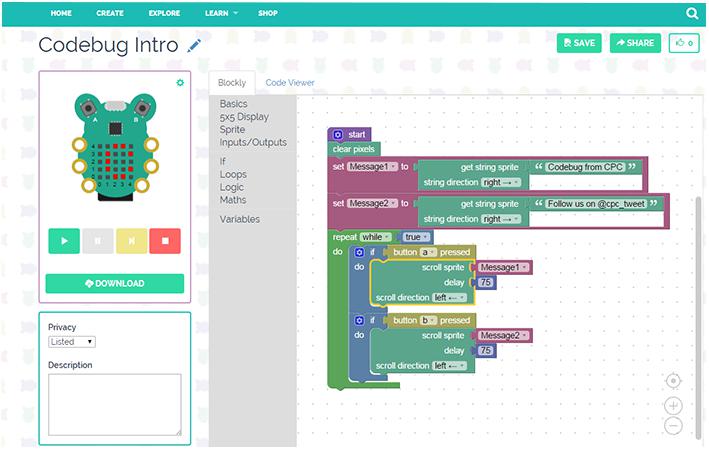Open gear icon on button a if-block
Screen dimensions: 709x449
tap(359, 252)
